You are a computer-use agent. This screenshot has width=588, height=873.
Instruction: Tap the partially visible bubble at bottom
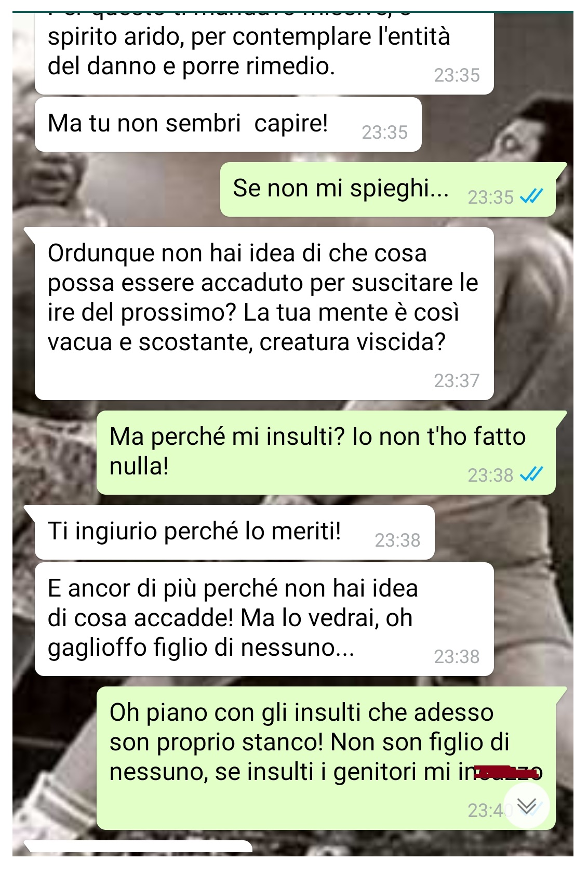coord(138,846)
